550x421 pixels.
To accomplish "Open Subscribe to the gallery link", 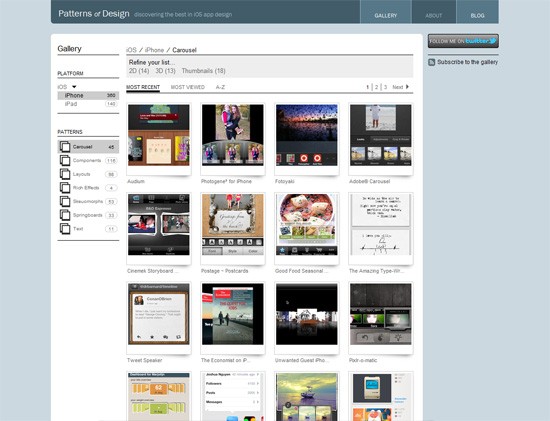I will (467, 62).
